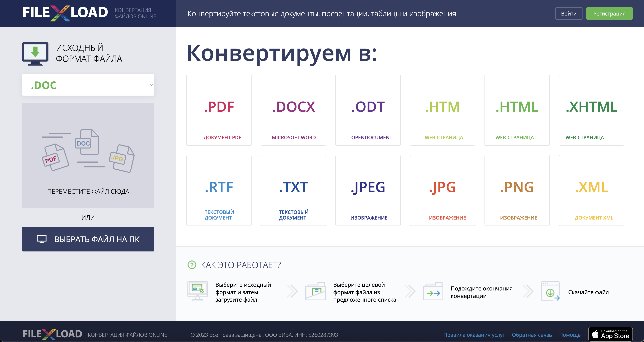
Task: Open the .DOC source format dropdown
Action: point(88,85)
